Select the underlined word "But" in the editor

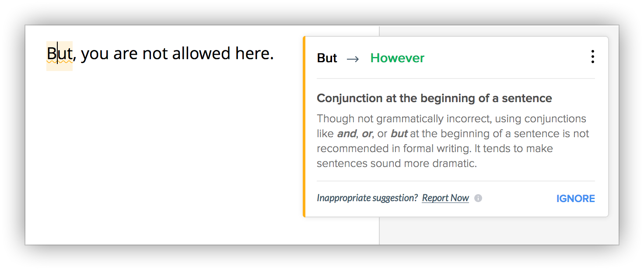coord(59,54)
